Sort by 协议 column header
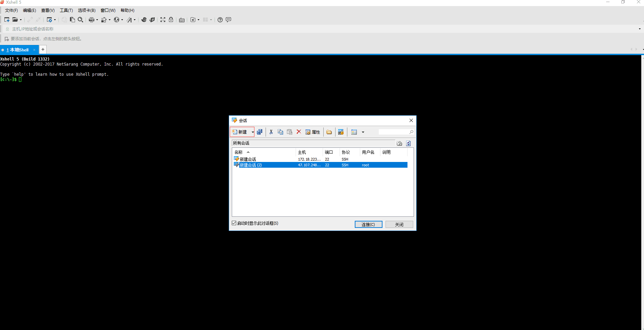The image size is (644, 330). 349,152
